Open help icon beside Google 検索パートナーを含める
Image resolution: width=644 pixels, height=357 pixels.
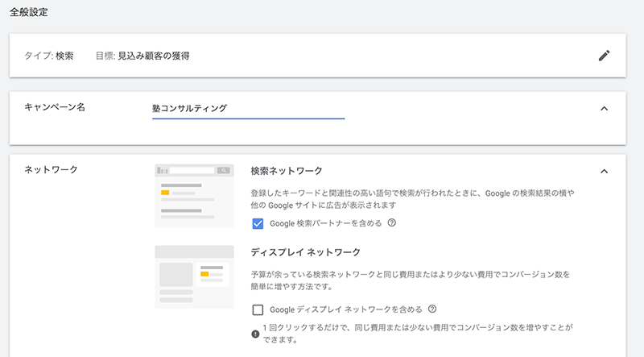pyautogui.click(x=392, y=223)
